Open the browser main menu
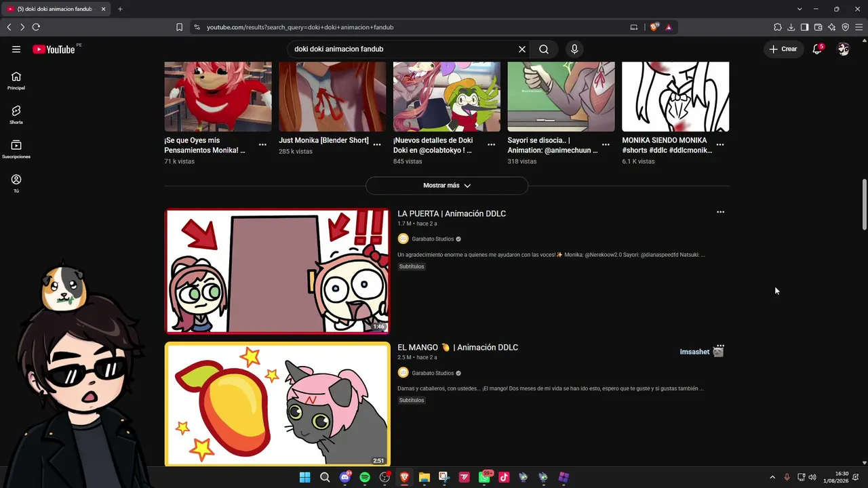This screenshot has width=868, height=488. click(x=859, y=27)
